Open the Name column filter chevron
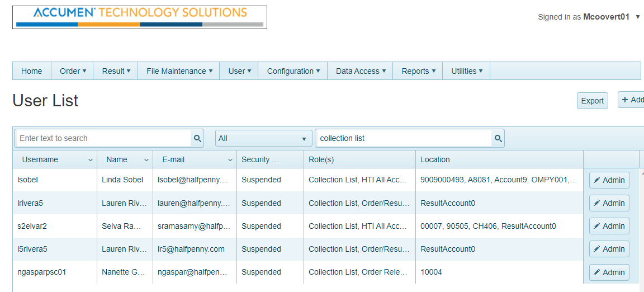 (x=146, y=160)
